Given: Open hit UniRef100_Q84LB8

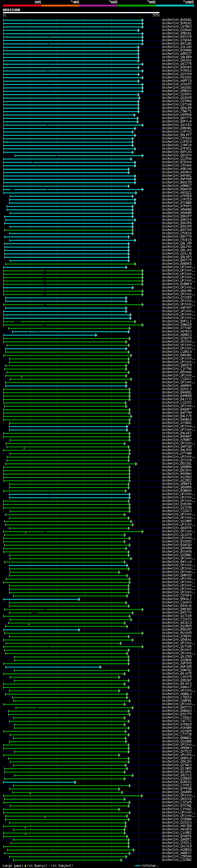Looking at the screenshot, I should coord(177,108).
